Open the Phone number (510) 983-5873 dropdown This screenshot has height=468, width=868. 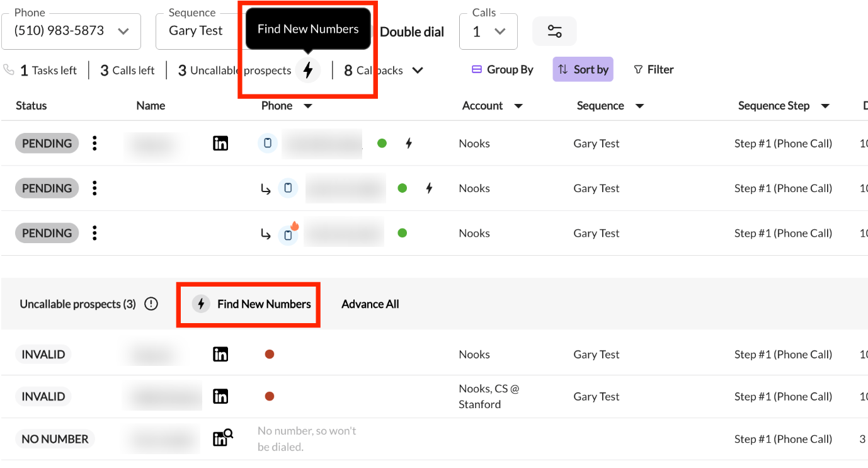click(71, 31)
